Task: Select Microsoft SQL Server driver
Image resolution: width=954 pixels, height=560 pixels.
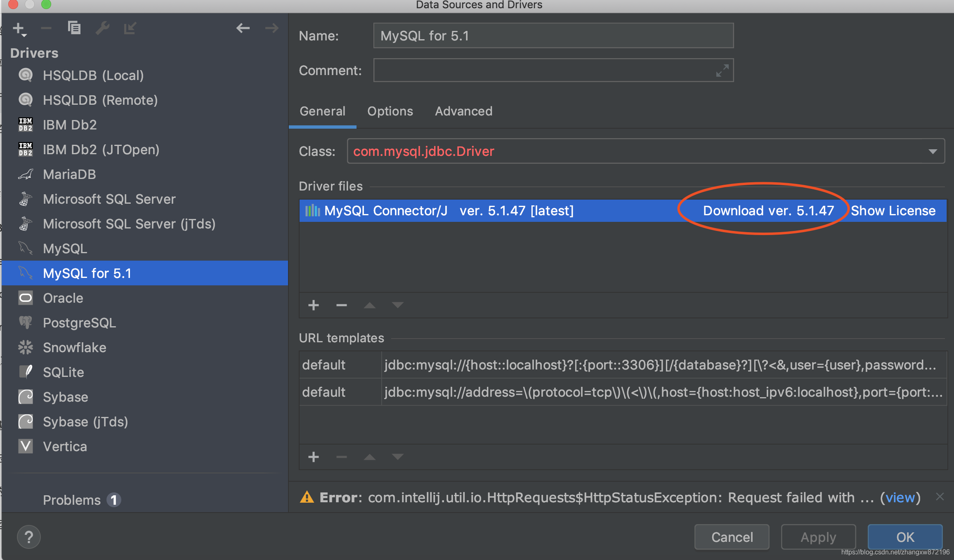Action: [x=144, y=199]
